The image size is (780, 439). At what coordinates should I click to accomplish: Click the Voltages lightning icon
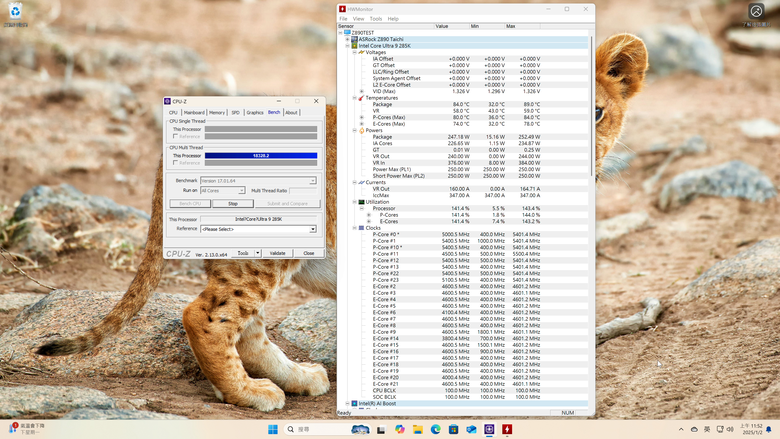361,52
